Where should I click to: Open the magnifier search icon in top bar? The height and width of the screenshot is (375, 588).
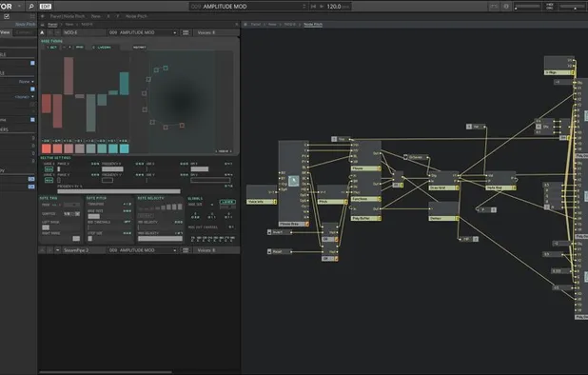(x=31, y=7)
